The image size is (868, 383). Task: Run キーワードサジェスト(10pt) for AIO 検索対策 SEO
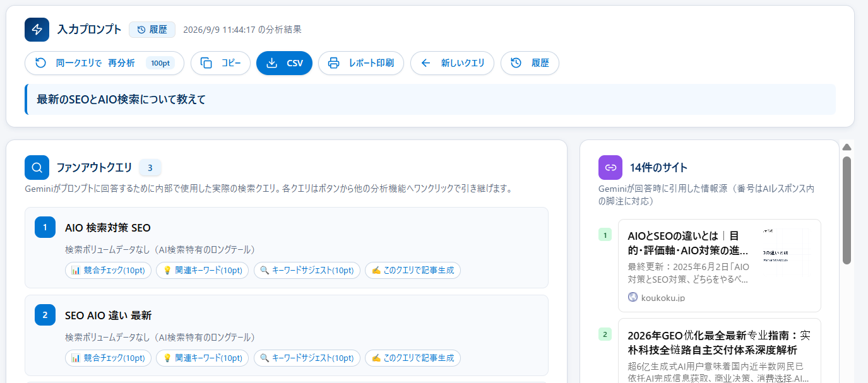click(307, 270)
